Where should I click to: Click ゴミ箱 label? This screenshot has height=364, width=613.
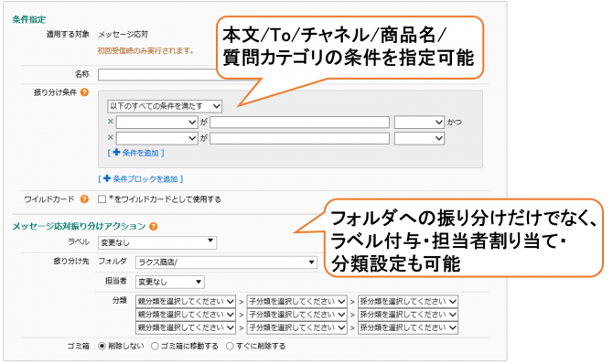[78, 346]
